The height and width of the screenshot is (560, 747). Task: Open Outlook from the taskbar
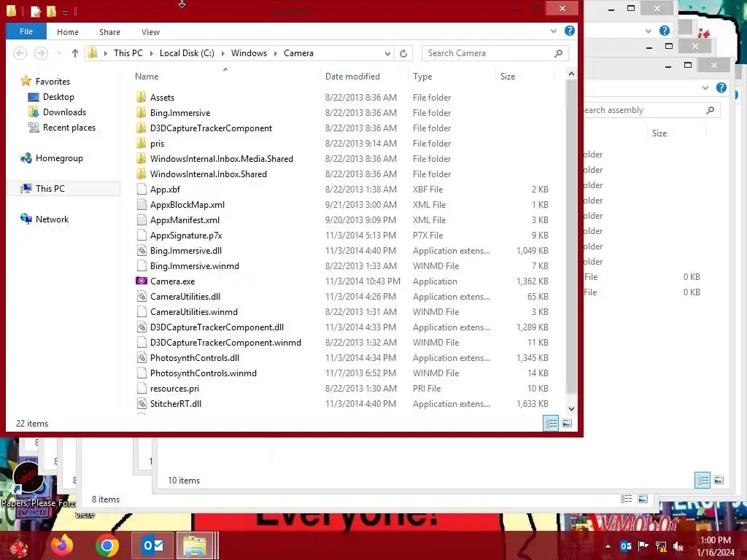tap(153, 545)
